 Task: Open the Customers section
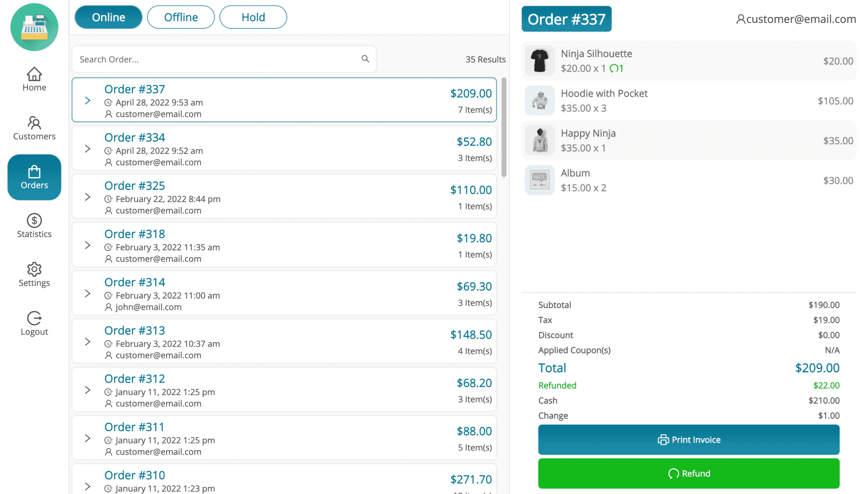coord(34,128)
